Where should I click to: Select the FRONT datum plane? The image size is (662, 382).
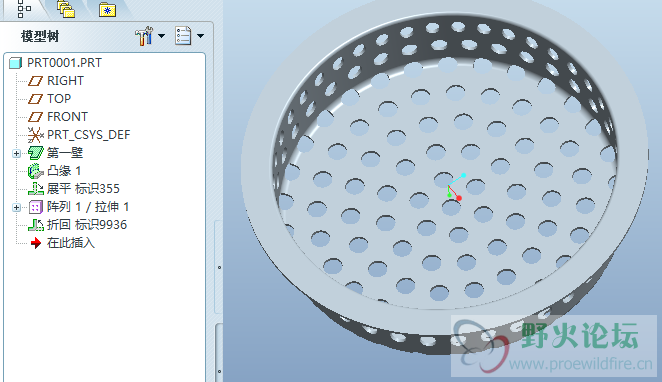(x=58, y=116)
